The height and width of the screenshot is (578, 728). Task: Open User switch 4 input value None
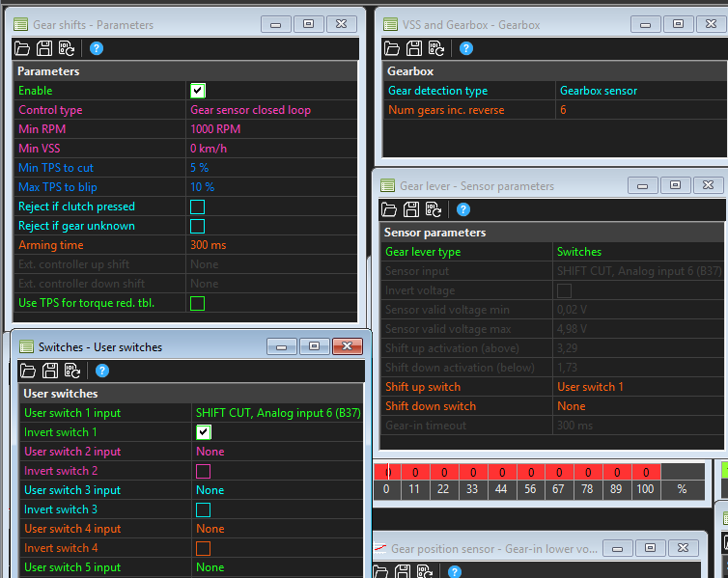point(278,529)
